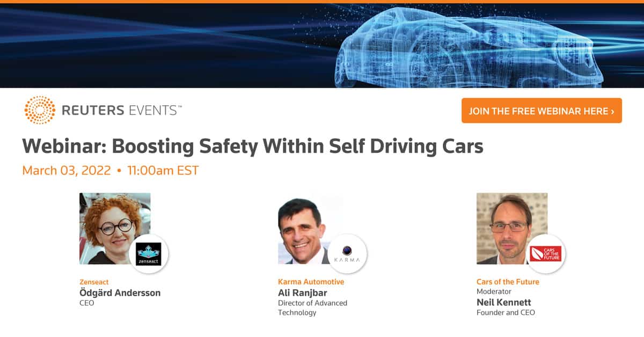
Task: Open Ödgärd Andersson's profile photo
Action: click(x=115, y=229)
